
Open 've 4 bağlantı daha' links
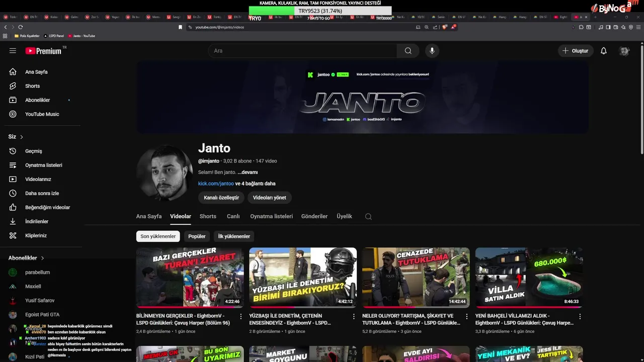[256, 184]
